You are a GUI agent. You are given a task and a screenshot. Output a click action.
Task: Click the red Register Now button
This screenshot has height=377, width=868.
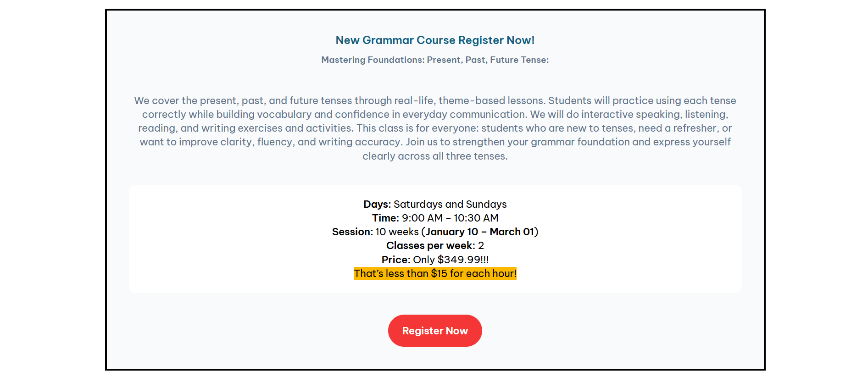pos(435,331)
